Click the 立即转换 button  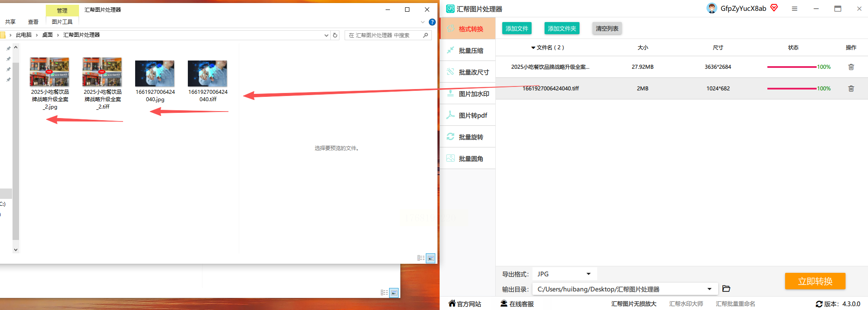tap(814, 281)
